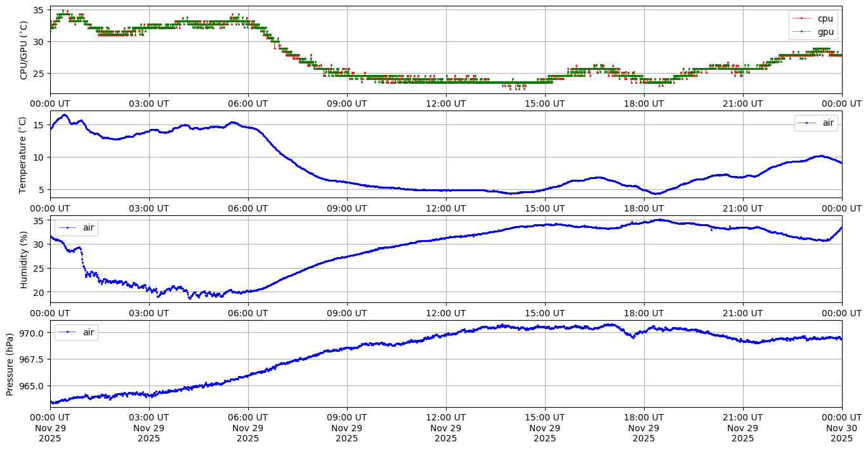
Task: Click the 30 tick on CPU/GPU axis
Action: (39, 41)
